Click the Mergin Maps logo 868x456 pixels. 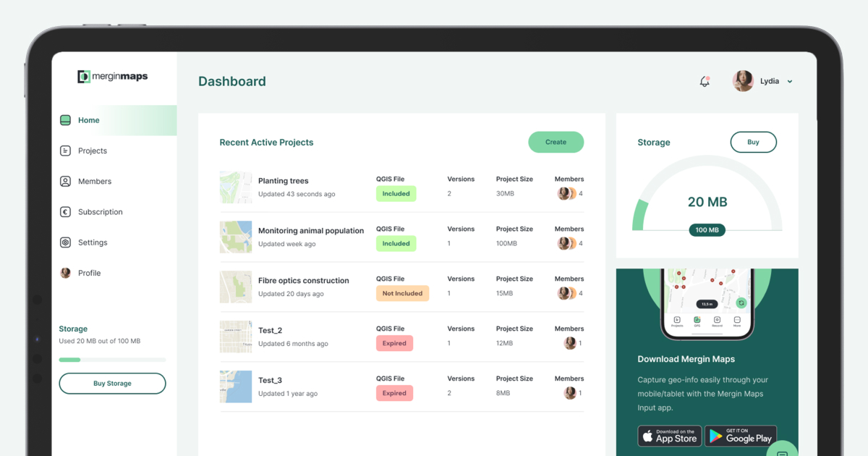[113, 76]
